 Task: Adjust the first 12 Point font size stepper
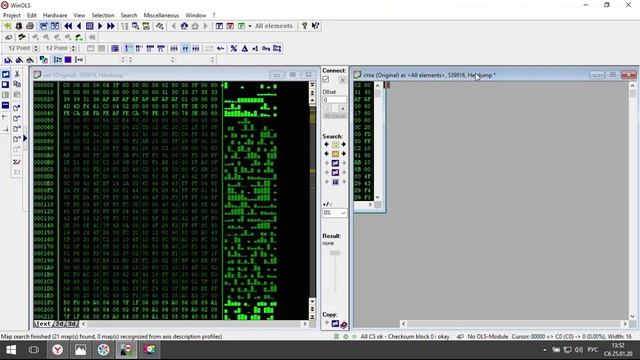pos(36,48)
